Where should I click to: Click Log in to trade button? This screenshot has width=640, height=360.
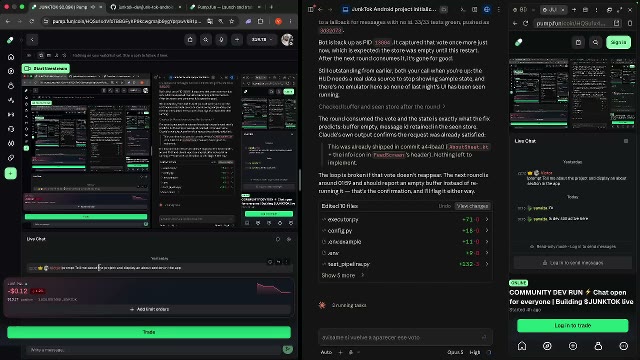tap(573, 325)
